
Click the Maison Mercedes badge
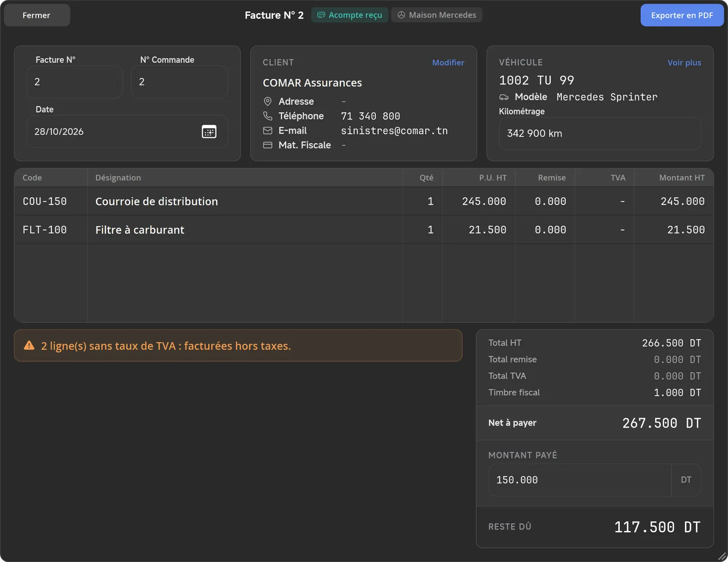[437, 15]
